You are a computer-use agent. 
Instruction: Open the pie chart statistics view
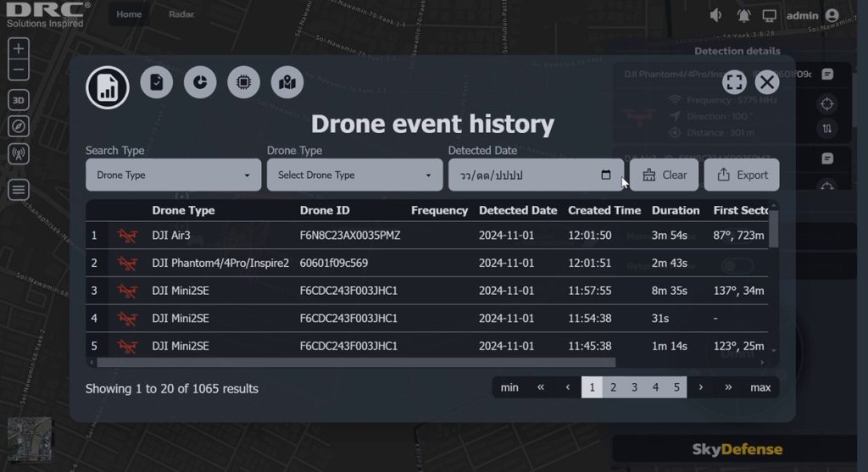pos(200,82)
